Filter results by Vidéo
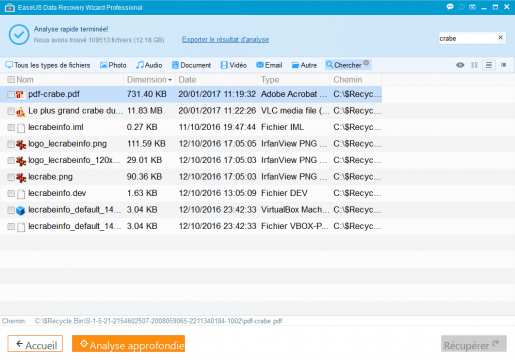515x360 pixels. [x=233, y=65]
